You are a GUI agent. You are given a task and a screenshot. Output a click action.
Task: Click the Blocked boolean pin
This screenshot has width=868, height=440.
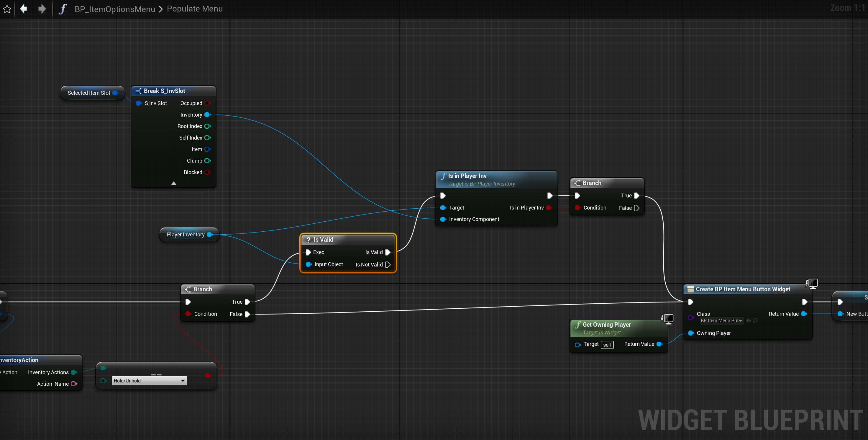click(x=208, y=172)
